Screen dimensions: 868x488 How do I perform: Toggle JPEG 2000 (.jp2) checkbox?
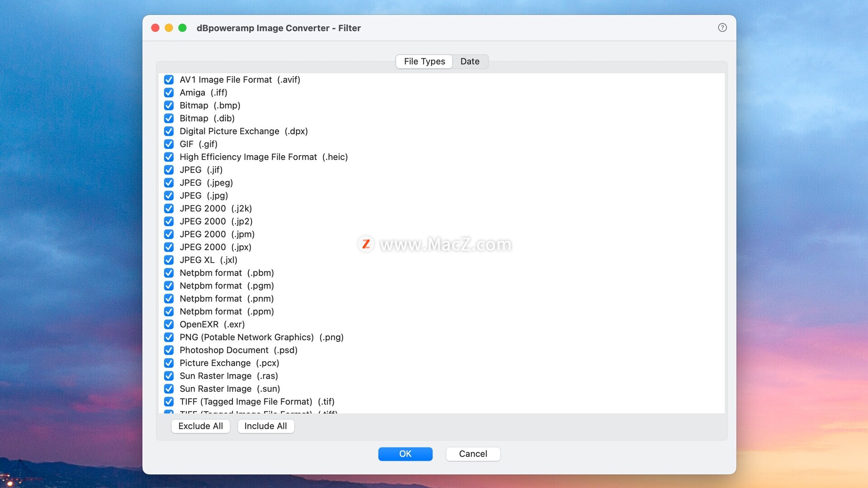point(169,221)
